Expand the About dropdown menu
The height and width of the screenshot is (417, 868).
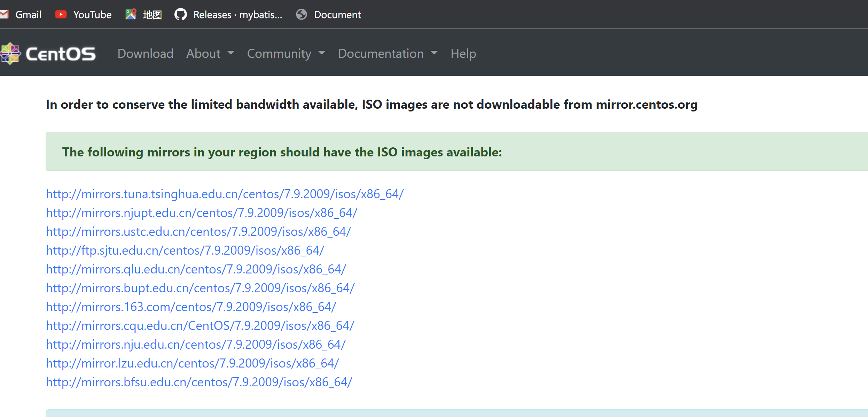coord(210,54)
